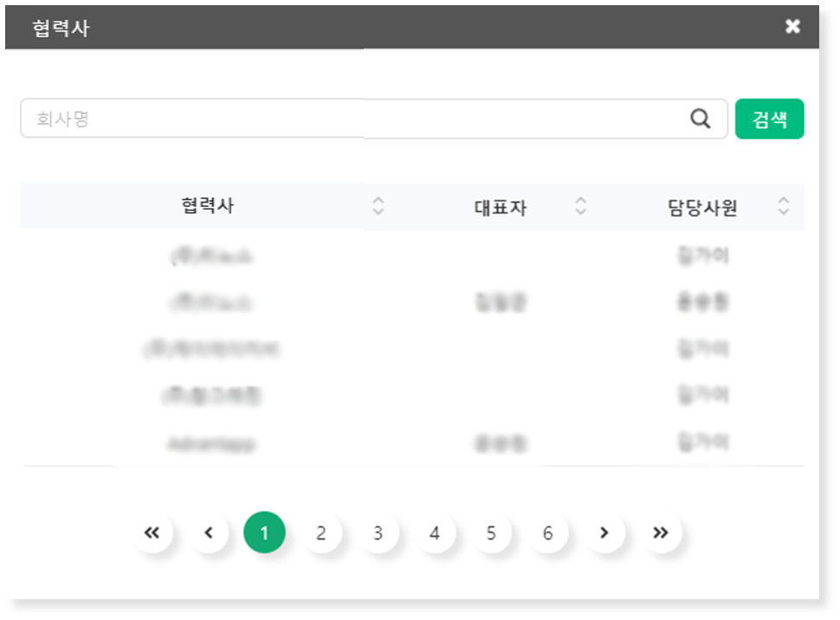Go to next page with right arrow
Viewport: 840px width, 620px height.
[604, 533]
